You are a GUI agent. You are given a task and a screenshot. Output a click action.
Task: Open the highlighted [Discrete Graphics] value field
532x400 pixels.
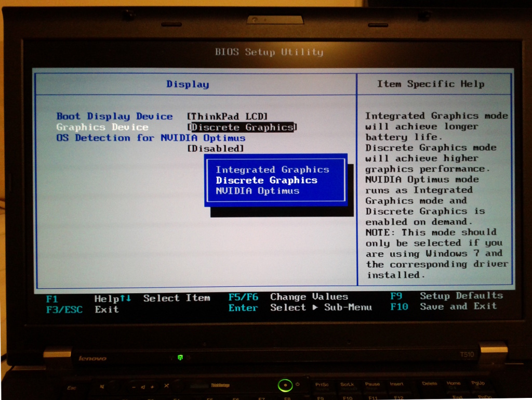tap(242, 127)
